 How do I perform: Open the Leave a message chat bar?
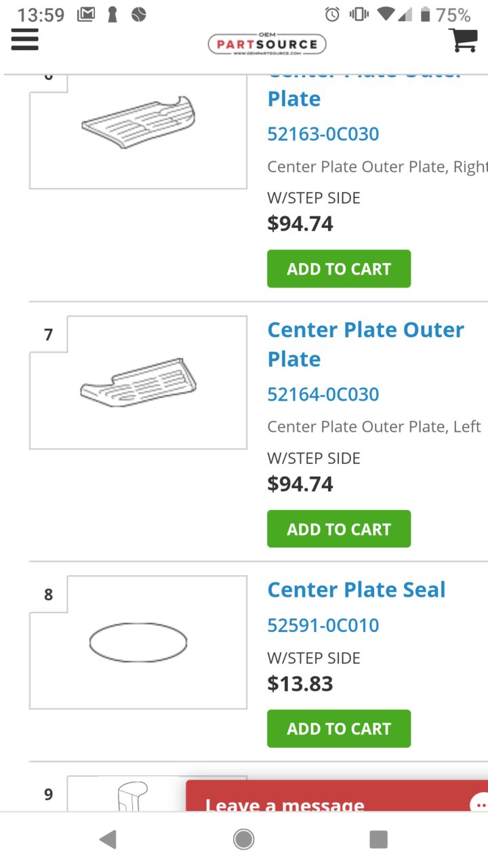coord(337,796)
